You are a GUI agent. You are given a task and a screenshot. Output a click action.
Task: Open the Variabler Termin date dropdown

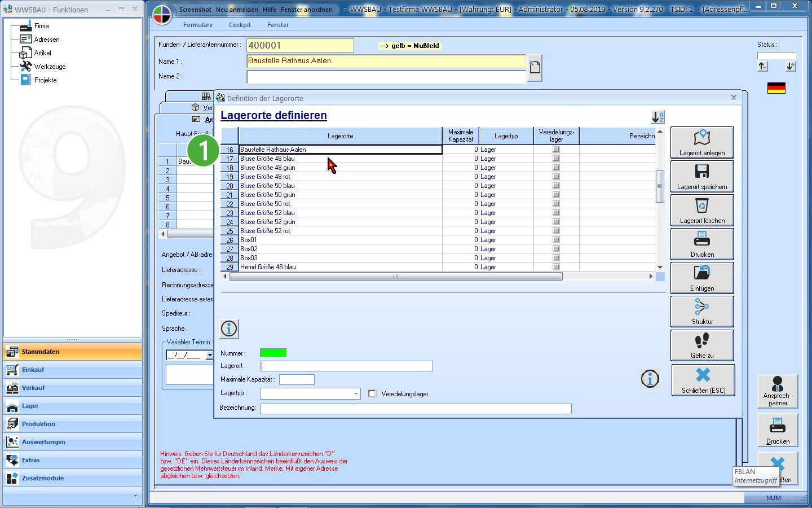click(x=209, y=355)
